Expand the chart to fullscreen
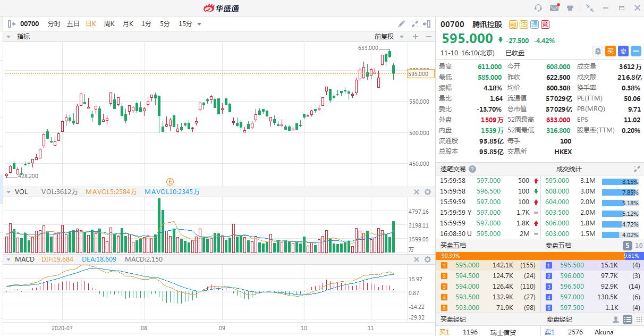 415,24
